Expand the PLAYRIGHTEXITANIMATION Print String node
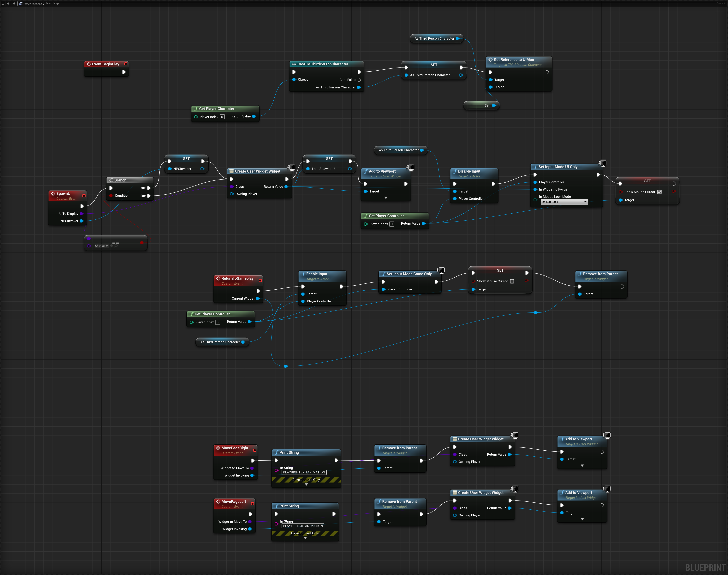Image resolution: width=728 pixels, height=575 pixels. click(306, 484)
